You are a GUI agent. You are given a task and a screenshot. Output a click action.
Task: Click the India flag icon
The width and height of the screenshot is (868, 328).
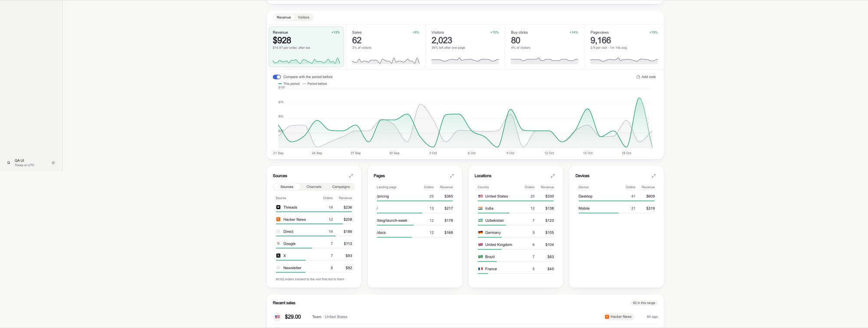[x=480, y=209]
